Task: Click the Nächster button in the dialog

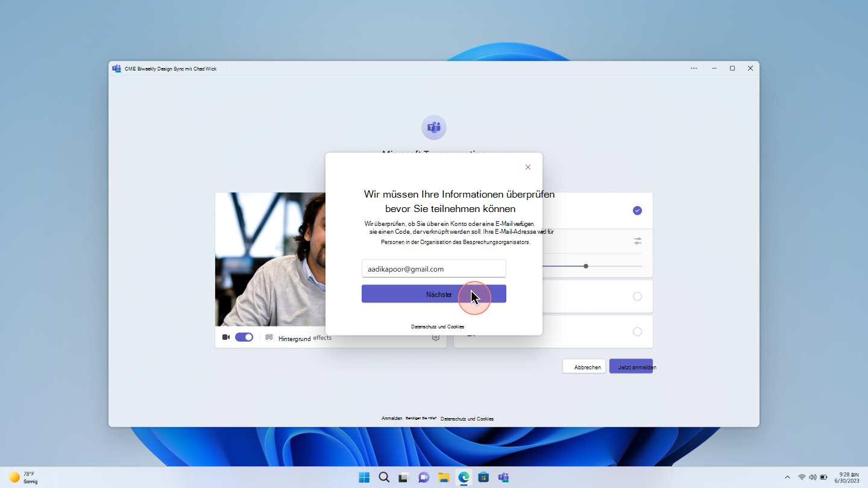Action: click(433, 294)
